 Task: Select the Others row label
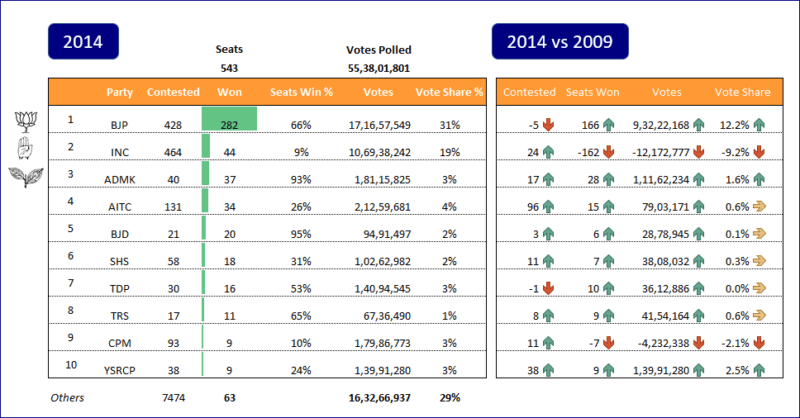click(67, 398)
